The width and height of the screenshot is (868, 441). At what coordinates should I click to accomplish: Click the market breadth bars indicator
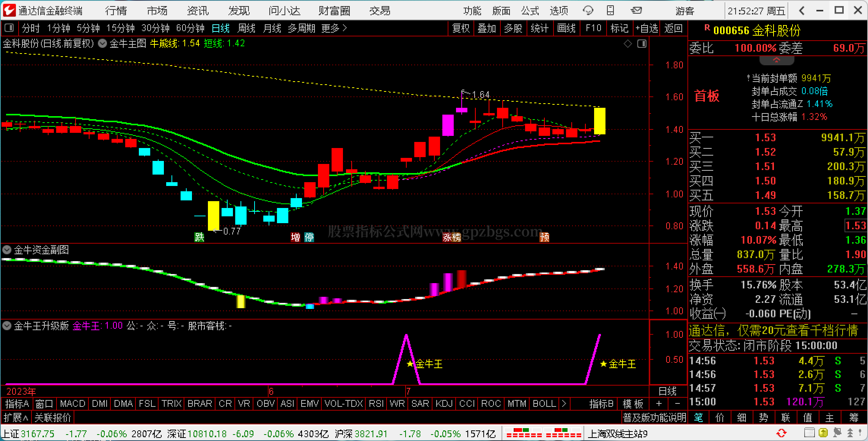544,433
